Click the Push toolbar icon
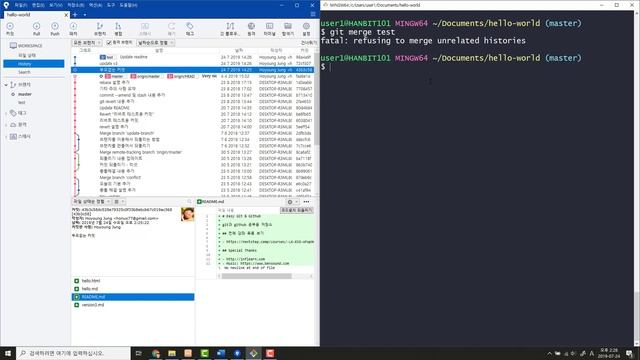This screenshot has width=640, height=360. pos(55,29)
